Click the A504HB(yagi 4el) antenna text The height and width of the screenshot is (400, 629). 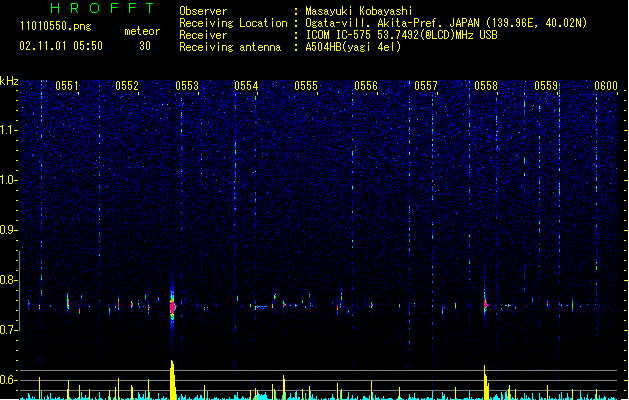pos(353,47)
